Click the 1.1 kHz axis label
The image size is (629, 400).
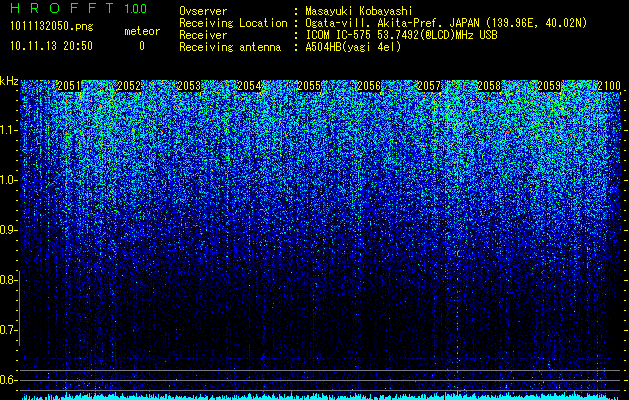pyautogui.click(x=8, y=130)
